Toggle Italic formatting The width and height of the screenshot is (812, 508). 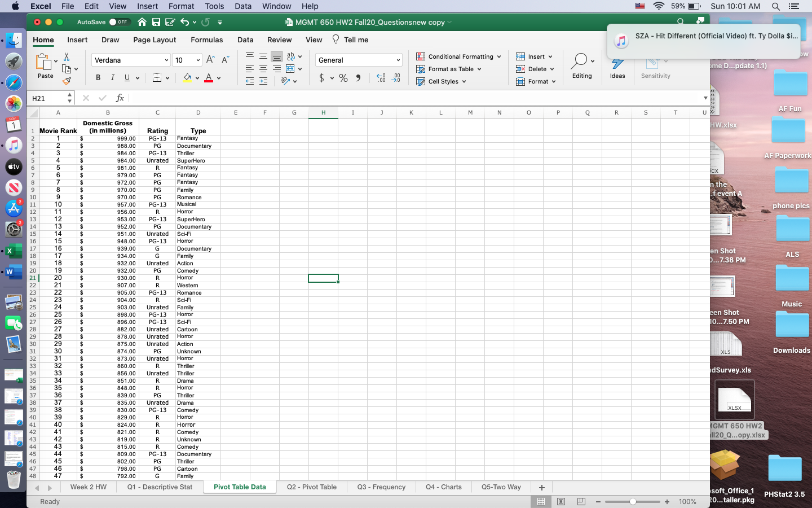[113, 78]
